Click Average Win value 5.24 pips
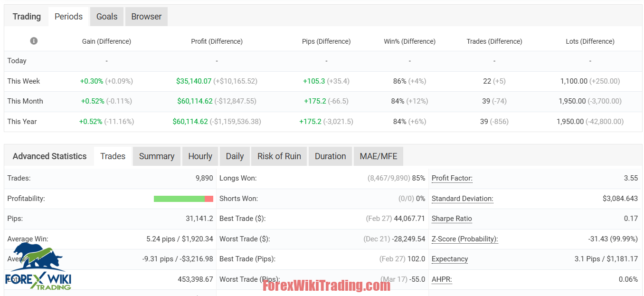Viewport: 644px width, 296px height. coord(161,239)
